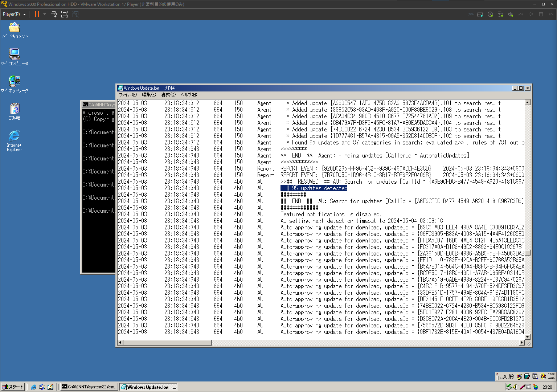The image size is (557, 392).
Task: Click the hard disk device icon
Action: 480,14
